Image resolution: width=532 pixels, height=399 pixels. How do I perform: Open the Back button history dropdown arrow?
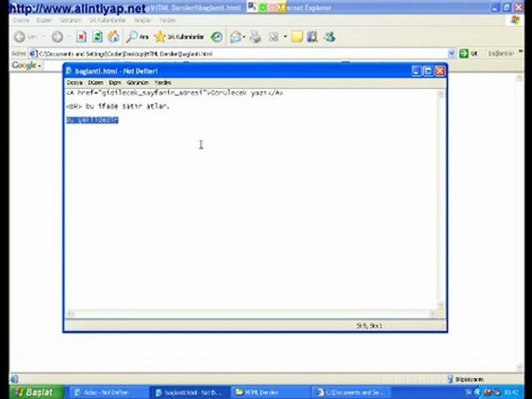tap(43, 37)
